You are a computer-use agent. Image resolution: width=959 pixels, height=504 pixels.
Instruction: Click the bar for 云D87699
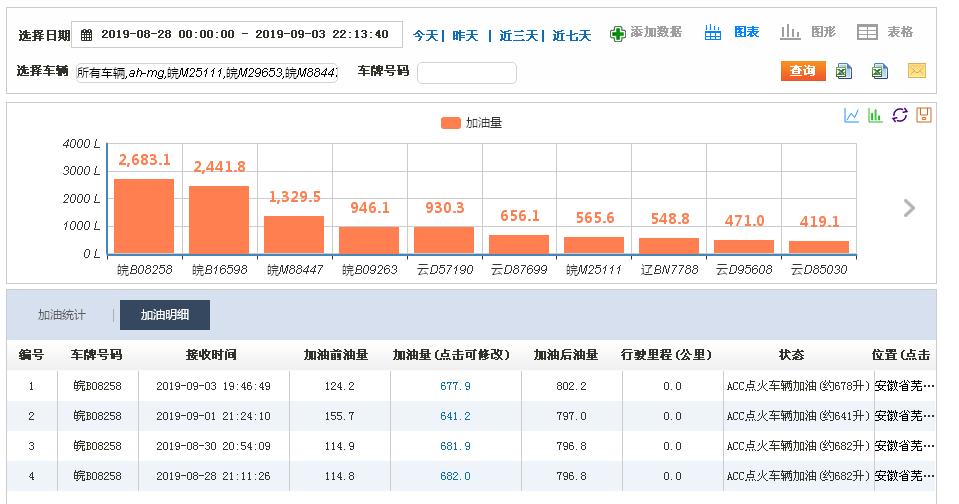(519, 245)
